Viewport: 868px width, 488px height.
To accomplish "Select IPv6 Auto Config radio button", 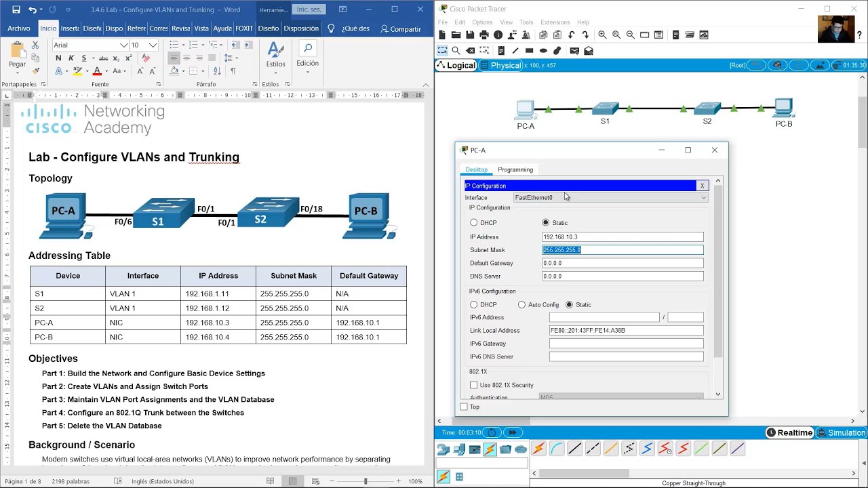I will click(521, 304).
